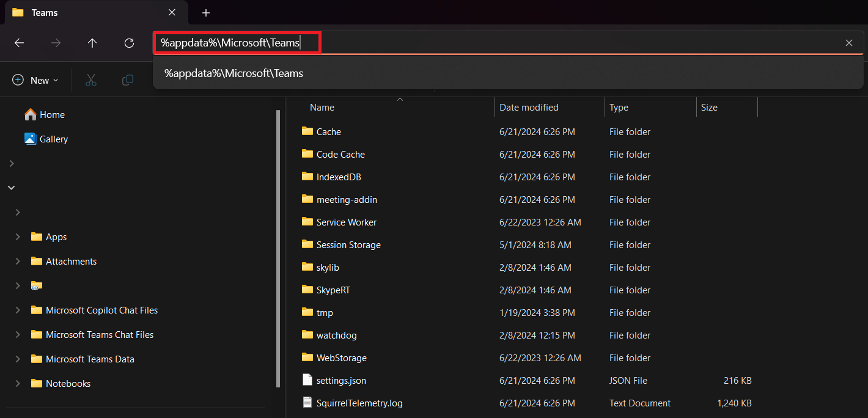Click the navigation pane scrollbar

[x=278, y=249]
